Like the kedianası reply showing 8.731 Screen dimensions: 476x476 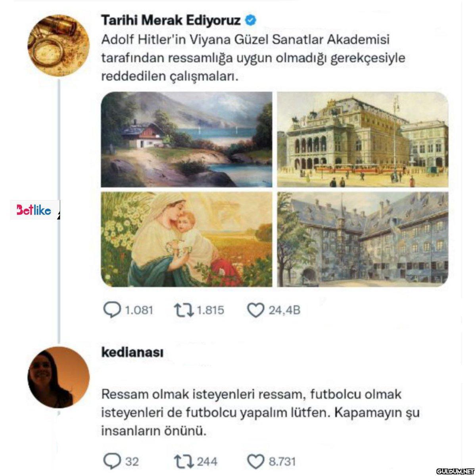tap(255, 461)
